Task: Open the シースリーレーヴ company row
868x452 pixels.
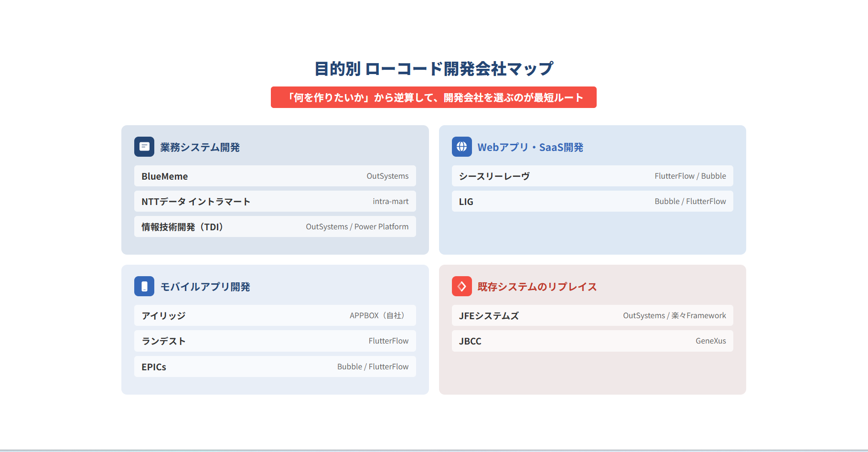Action: tap(592, 176)
